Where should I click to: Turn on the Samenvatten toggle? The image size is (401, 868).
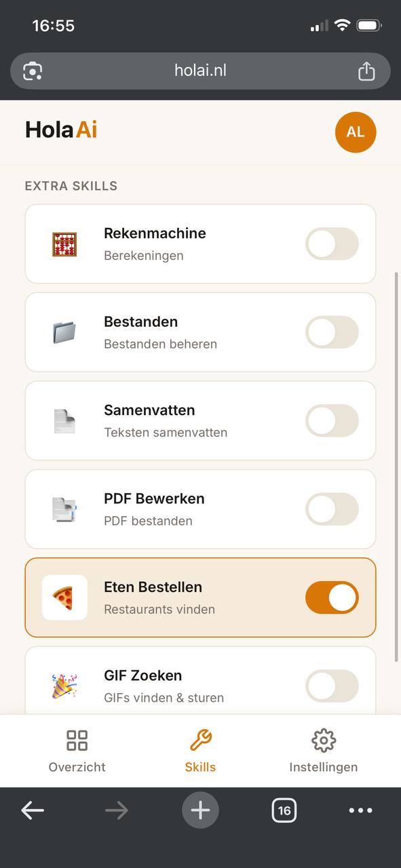point(332,420)
